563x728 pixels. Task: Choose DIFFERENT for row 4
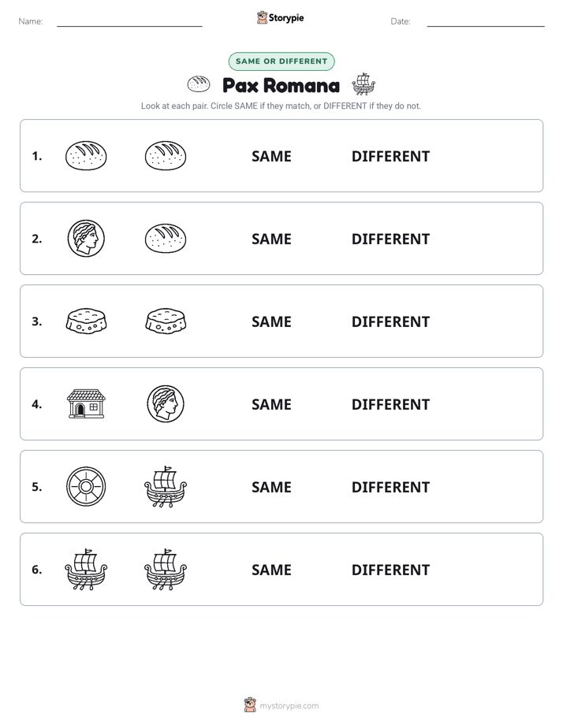coord(390,404)
